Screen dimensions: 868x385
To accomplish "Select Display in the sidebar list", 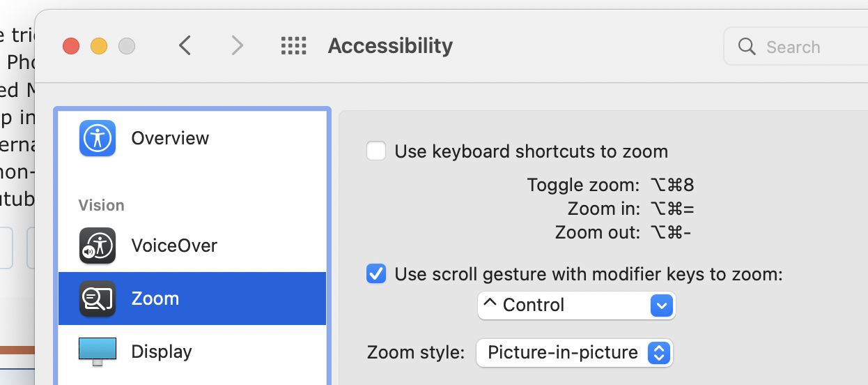I will coord(161,352).
